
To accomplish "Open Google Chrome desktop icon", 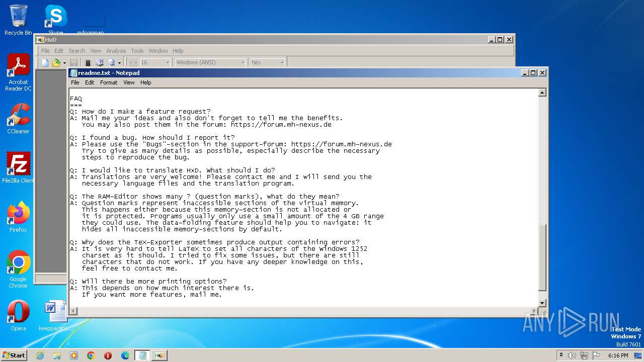I will pos(18,269).
